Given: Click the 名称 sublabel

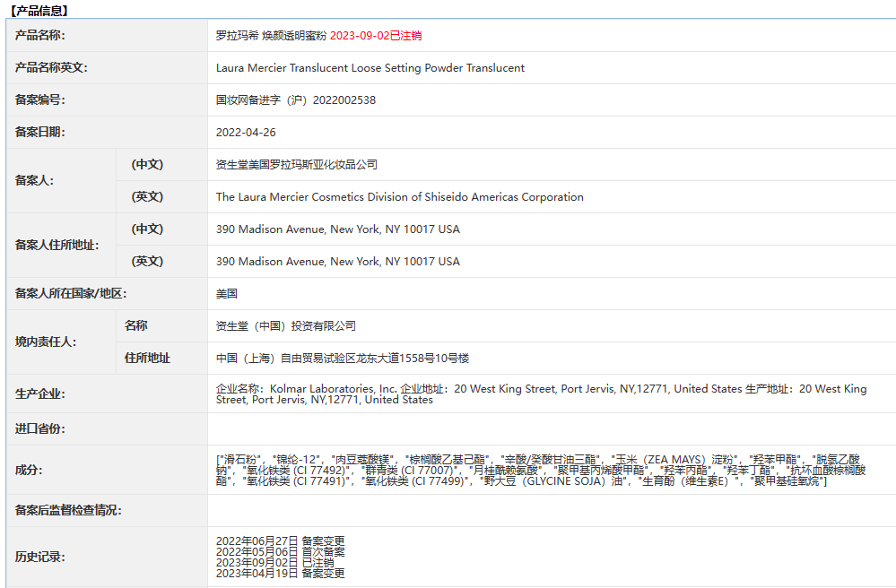Looking at the screenshot, I should (136, 325).
